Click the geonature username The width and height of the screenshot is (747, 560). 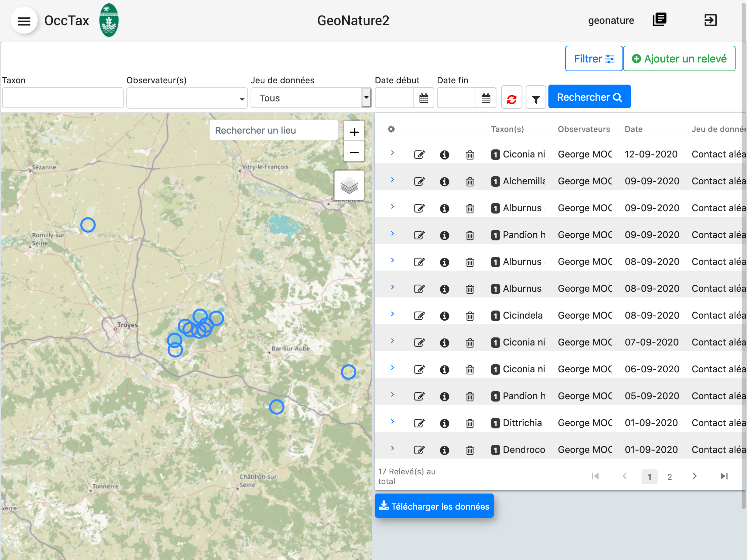[x=611, y=20]
